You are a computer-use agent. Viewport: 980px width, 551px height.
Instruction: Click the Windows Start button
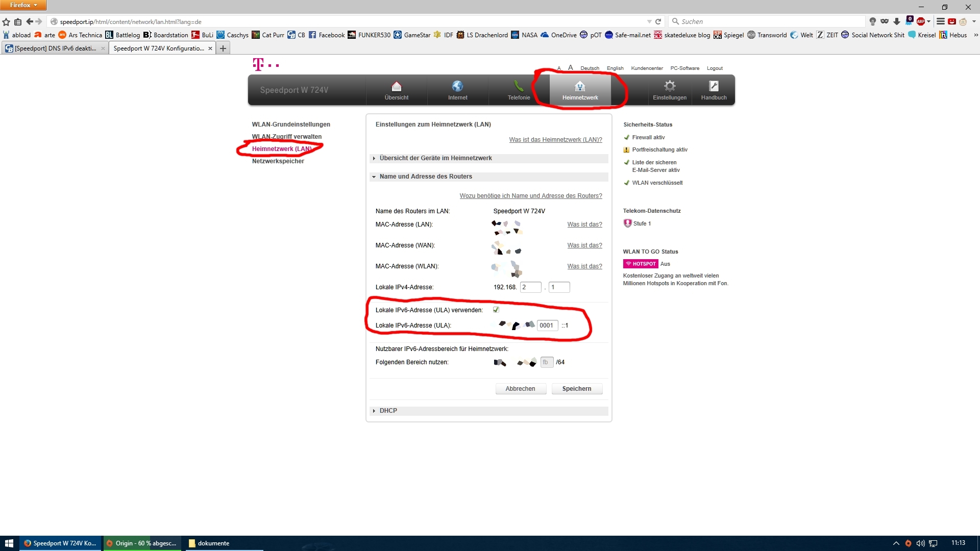pyautogui.click(x=9, y=543)
